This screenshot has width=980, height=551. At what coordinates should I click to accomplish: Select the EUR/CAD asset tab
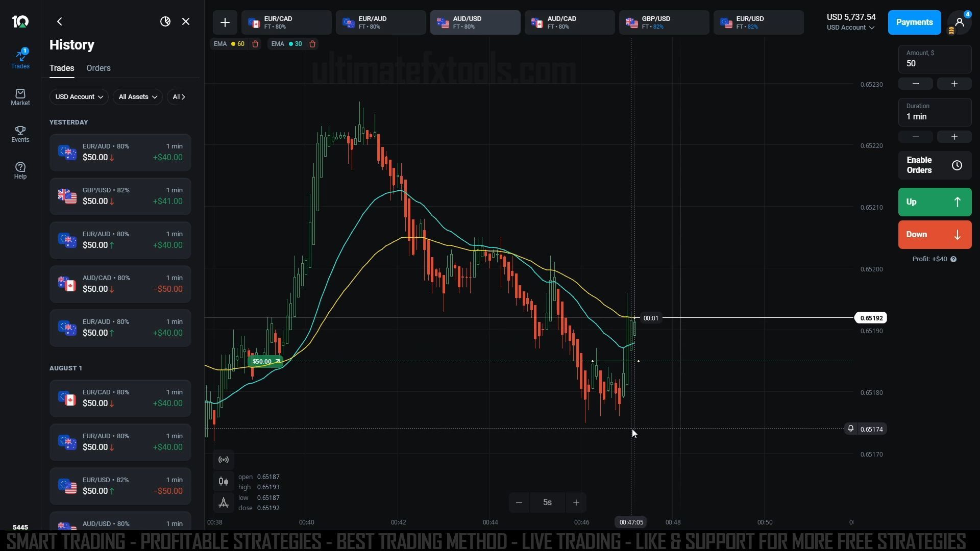286,22
